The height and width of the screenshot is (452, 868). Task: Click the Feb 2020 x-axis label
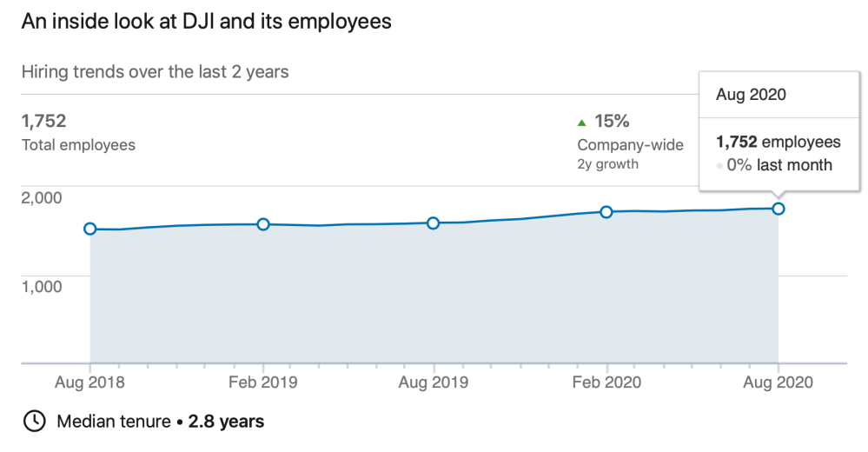coord(606,382)
